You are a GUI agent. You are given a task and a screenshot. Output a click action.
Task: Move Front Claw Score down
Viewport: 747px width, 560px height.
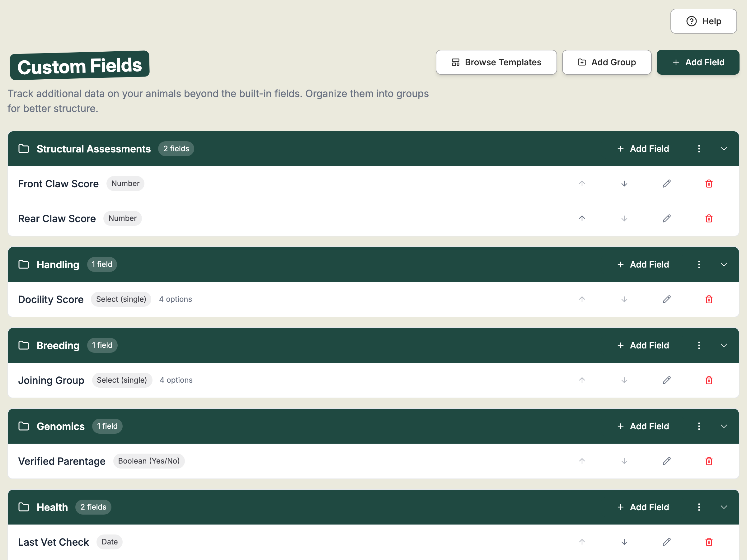click(624, 184)
